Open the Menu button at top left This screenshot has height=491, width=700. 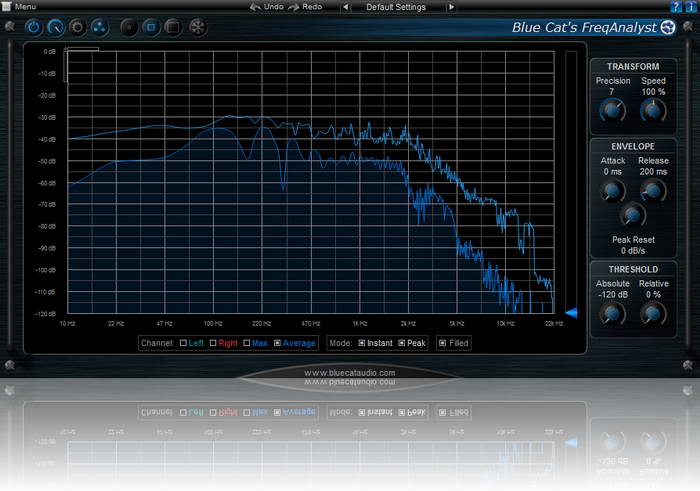click(x=19, y=6)
